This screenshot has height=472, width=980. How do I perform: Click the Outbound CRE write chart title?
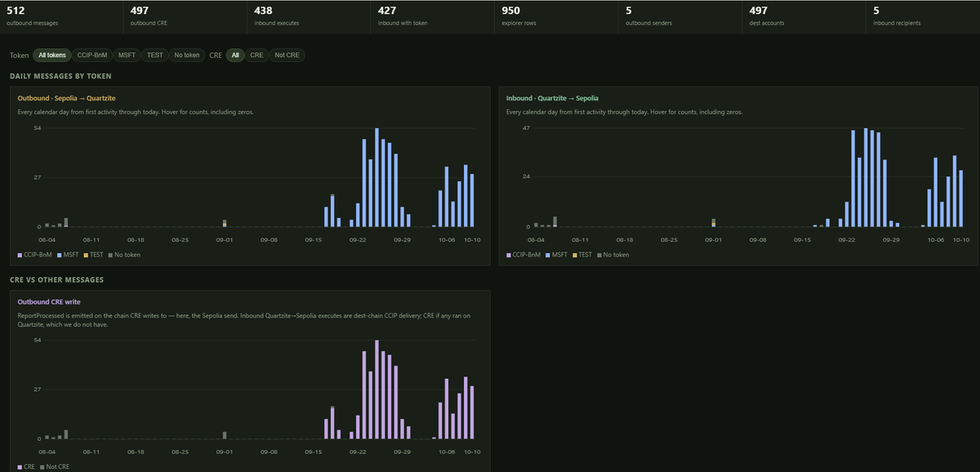(x=49, y=302)
